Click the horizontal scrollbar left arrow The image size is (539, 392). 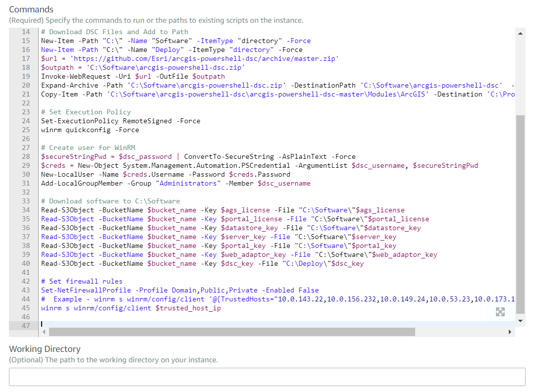coord(44,332)
